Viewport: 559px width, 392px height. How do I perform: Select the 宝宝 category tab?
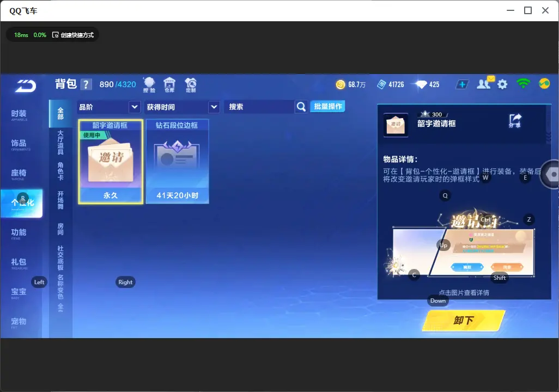19,292
